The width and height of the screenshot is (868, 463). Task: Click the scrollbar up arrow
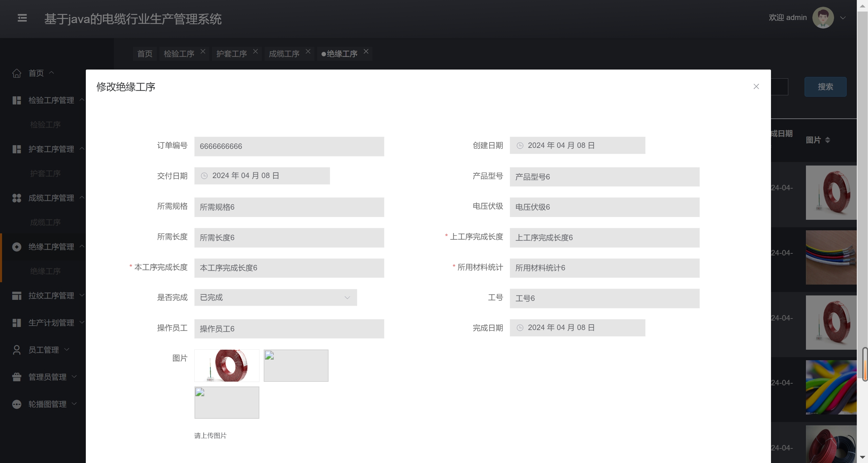point(862,6)
